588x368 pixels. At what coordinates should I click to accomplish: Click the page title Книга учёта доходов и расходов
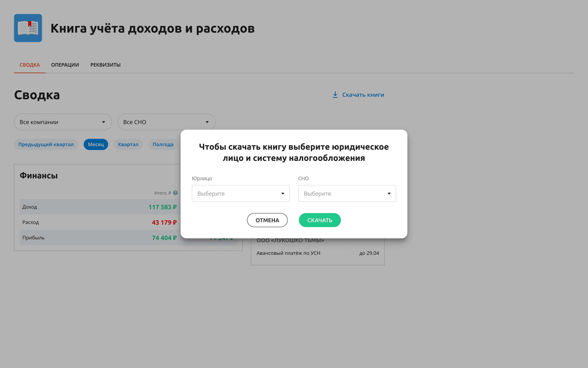click(x=153, y=28)
